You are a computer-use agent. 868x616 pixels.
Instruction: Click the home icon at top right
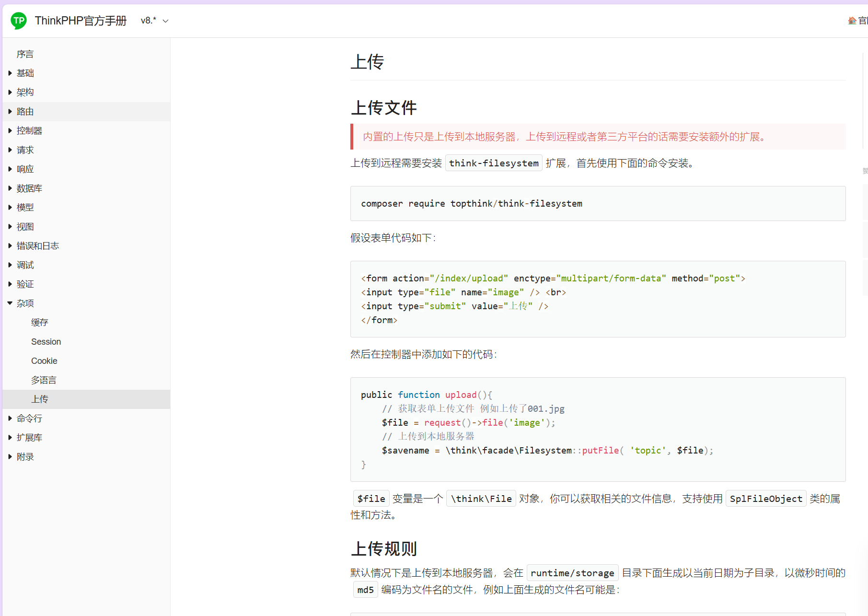tap(852, 21)
